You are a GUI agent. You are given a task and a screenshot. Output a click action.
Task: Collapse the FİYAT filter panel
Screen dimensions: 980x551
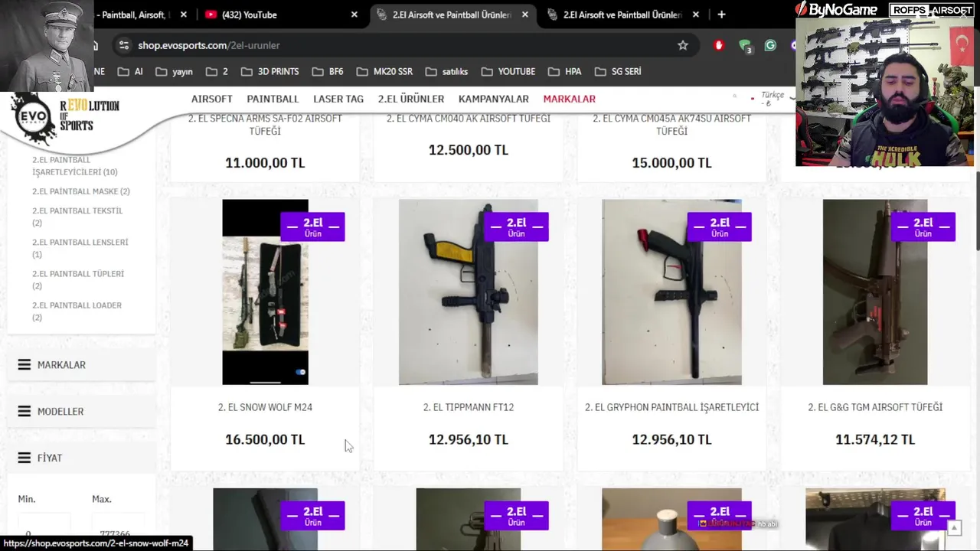82,458
